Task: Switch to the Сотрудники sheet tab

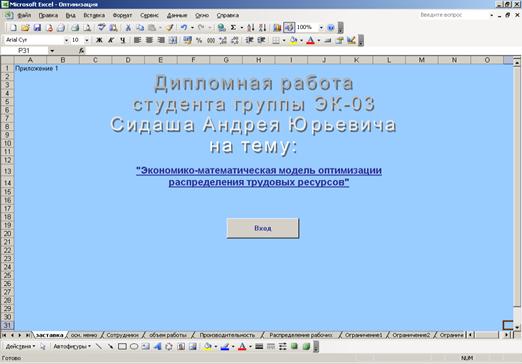Action: tap(122, 335)
